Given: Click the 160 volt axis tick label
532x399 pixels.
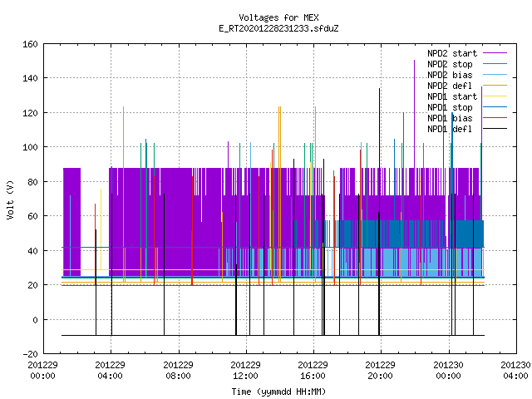Looking at the screenshot, I should [30, 44].
